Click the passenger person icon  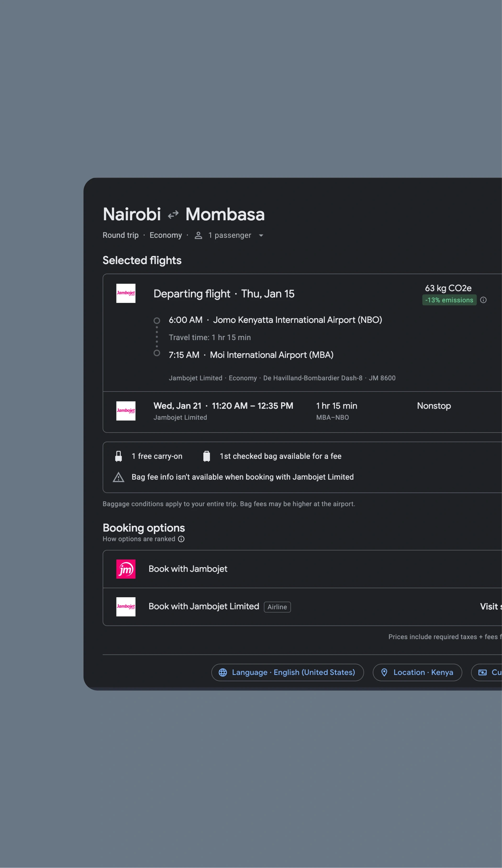[198, 235]
